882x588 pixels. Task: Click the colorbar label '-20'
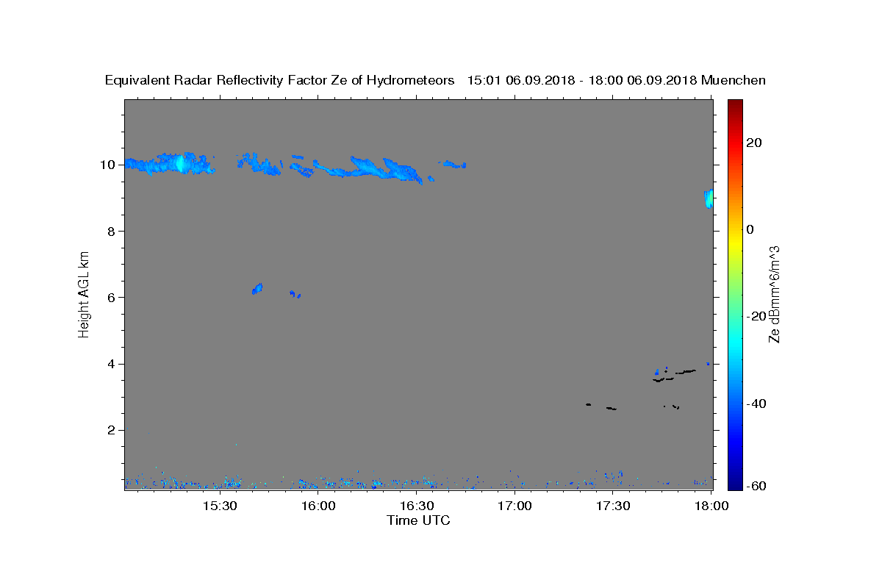tap(756, 316)
